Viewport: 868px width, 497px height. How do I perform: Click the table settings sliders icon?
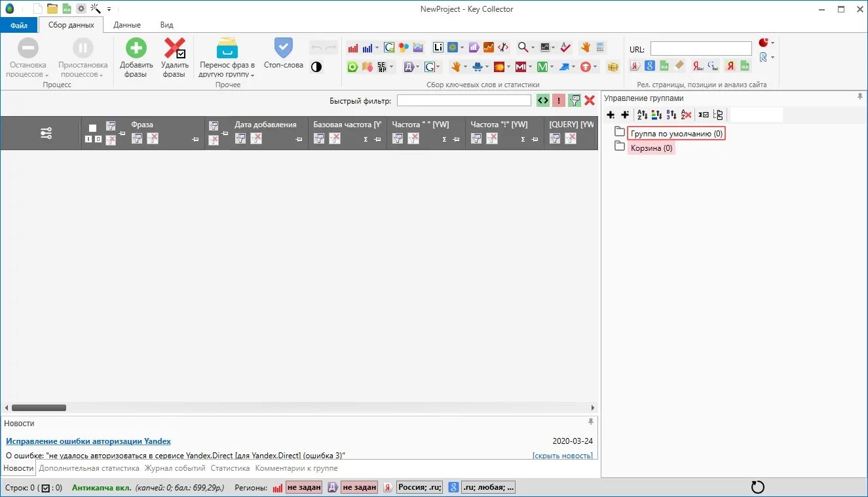(x=46, y=133)
